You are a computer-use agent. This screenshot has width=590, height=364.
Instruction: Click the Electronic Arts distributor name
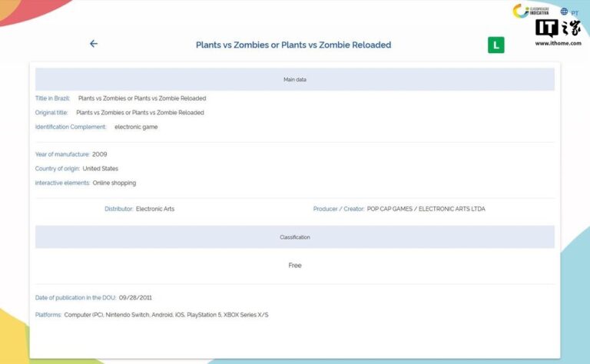[x=155, y=209]
